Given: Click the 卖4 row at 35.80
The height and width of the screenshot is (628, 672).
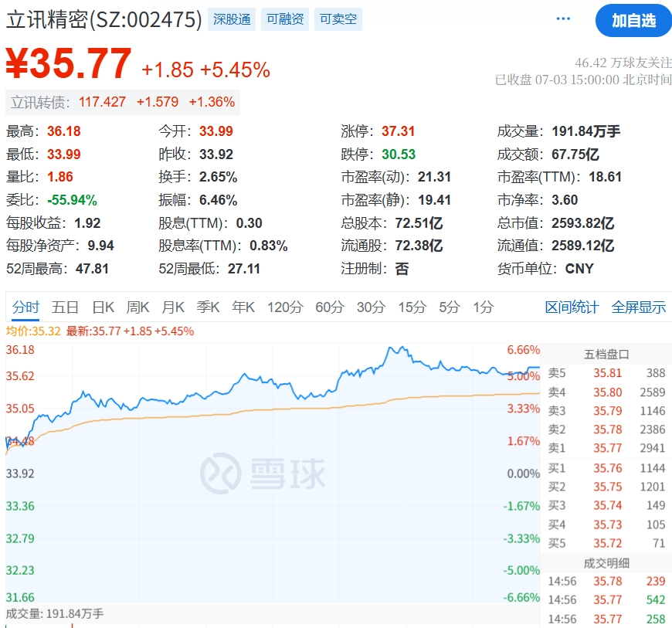Looking at the screenshot, I should (x=606, y=392).
